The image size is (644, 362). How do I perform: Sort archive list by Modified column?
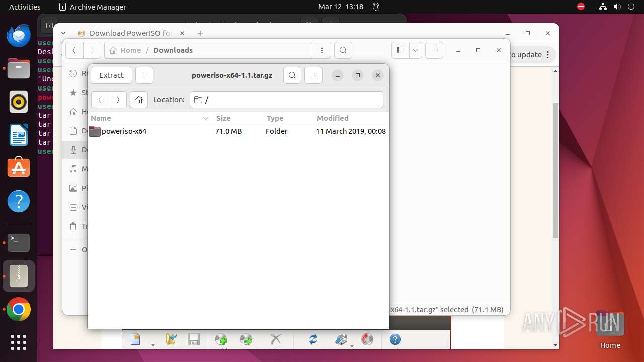(x=350, y=118)
